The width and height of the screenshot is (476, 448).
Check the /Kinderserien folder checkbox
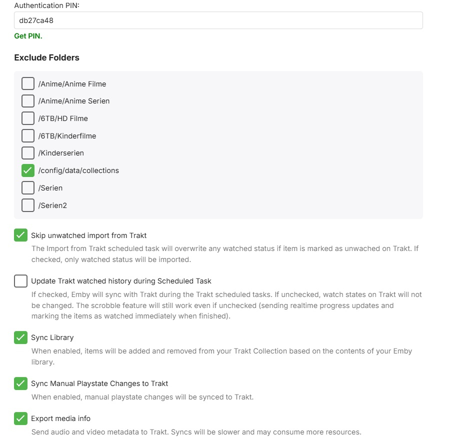[x=28, y=153]
